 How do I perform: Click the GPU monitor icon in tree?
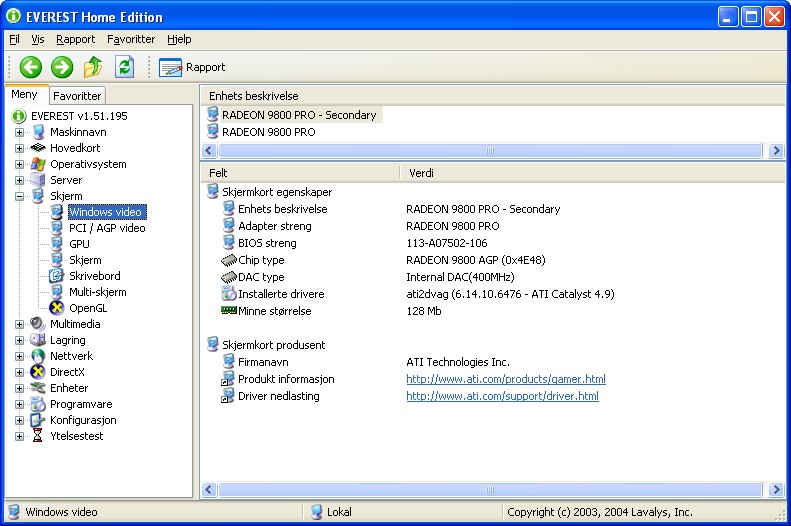(56, 244)
